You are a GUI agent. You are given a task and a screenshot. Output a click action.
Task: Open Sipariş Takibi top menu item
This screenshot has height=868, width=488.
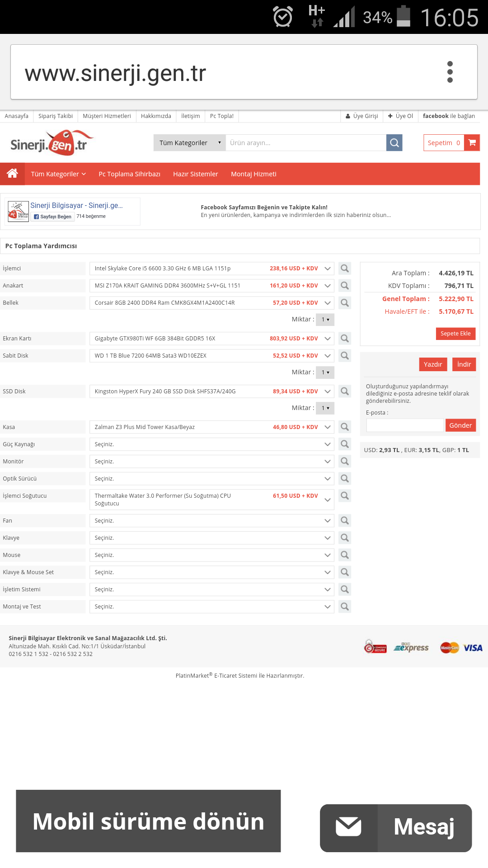point(56,116)
